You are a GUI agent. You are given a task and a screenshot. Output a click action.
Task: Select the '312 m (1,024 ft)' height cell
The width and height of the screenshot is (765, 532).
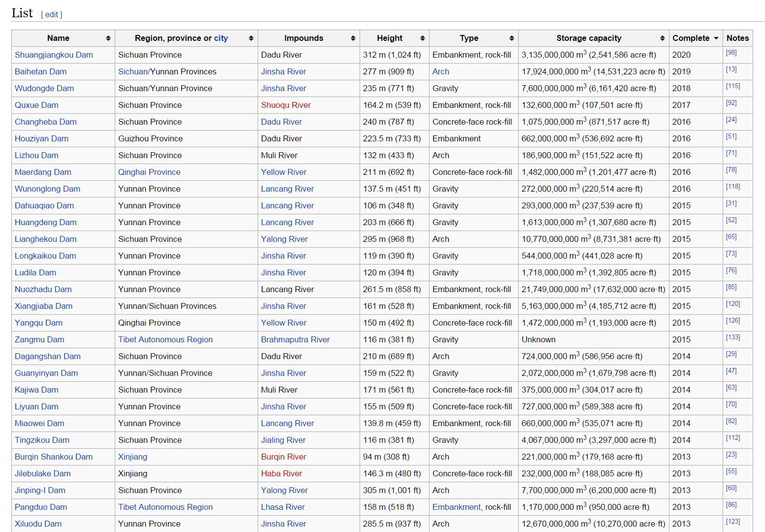(x=395, y=55)
